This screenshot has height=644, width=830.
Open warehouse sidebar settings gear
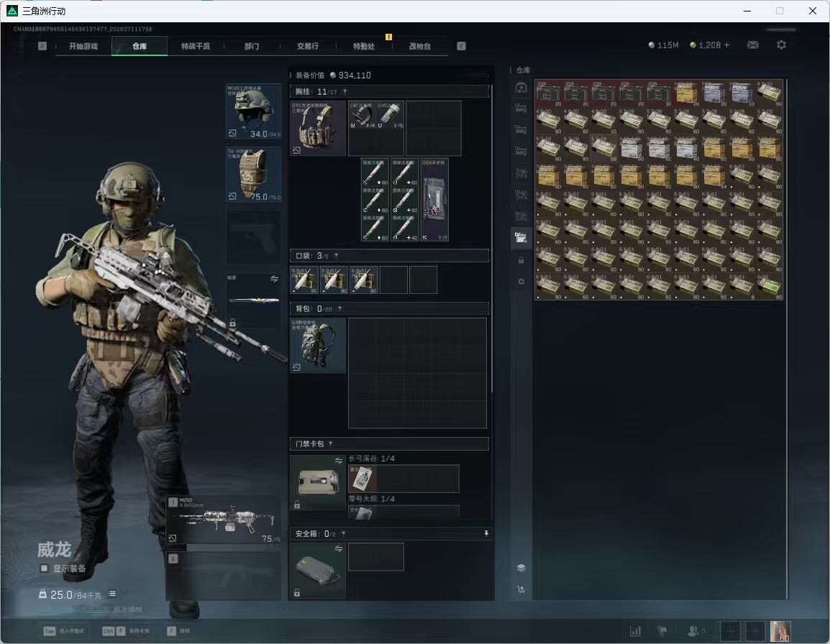coord(521,282)
